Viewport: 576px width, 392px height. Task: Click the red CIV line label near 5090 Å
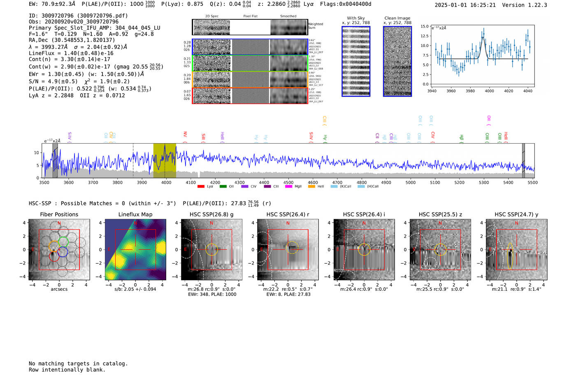click(433, 137)
